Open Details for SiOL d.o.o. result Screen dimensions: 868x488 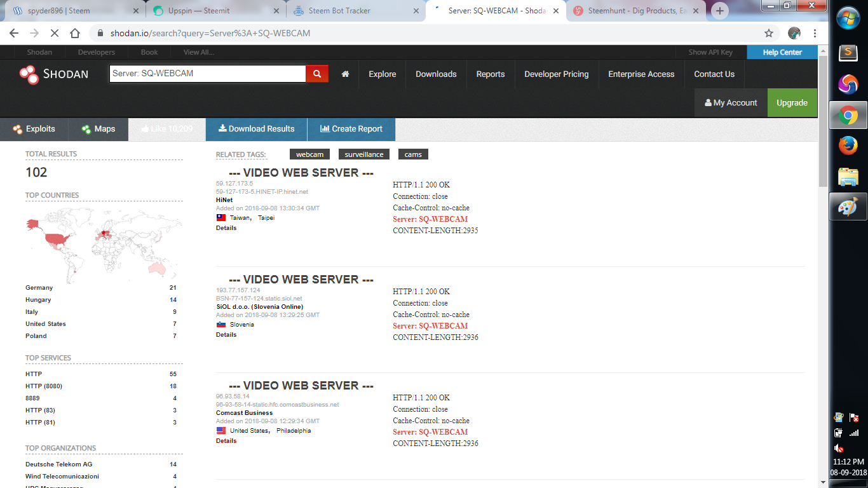tap(226, 335)
